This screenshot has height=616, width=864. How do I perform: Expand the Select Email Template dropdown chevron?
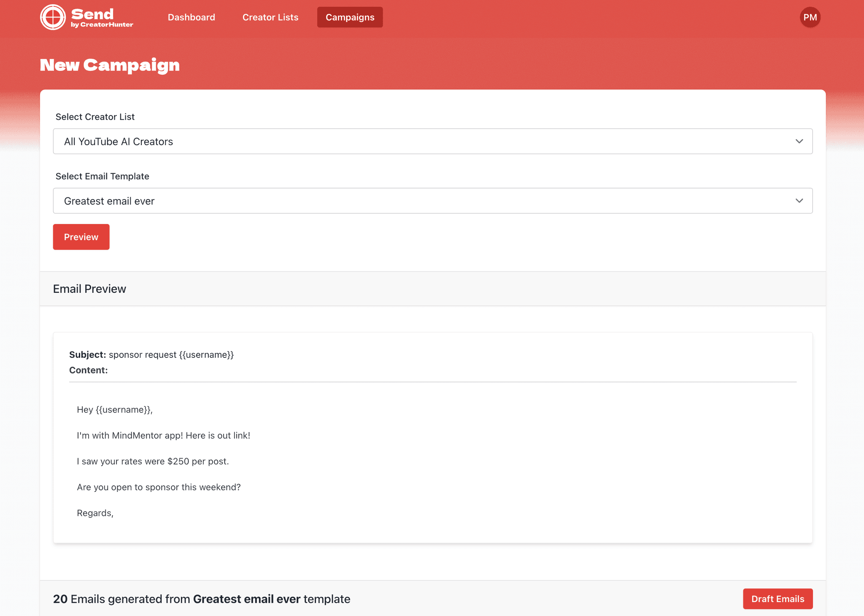799,201
